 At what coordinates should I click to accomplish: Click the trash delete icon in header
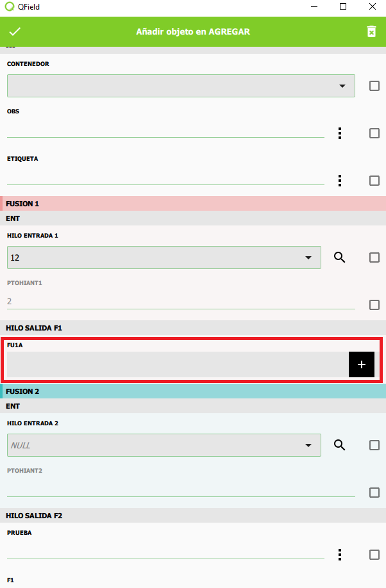click(371, 31)
